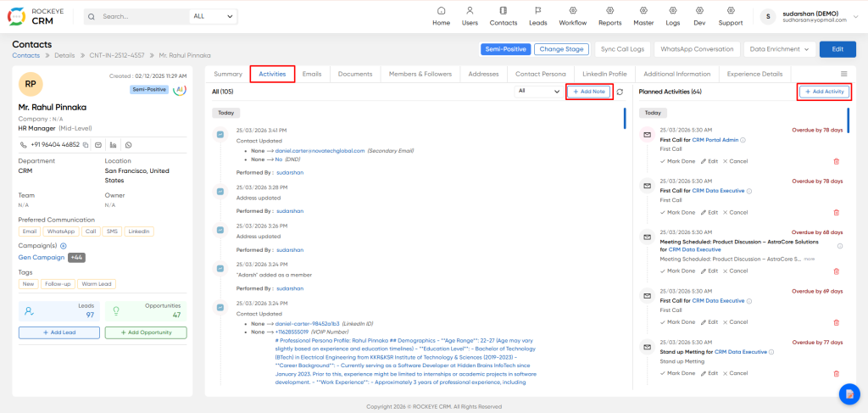Open WhatsApp icon in contact card
The width and height of the screenshot is (868, 413).
point(129,145)
